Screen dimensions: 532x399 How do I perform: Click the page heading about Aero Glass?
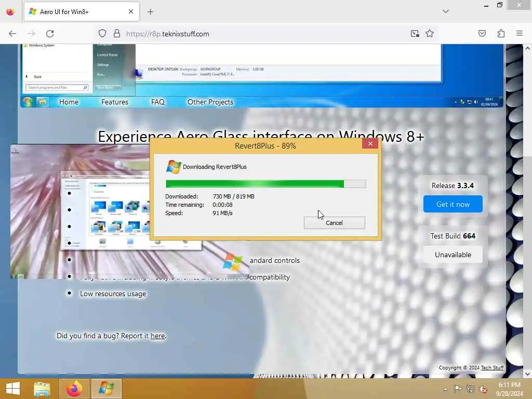click(261, 137)
